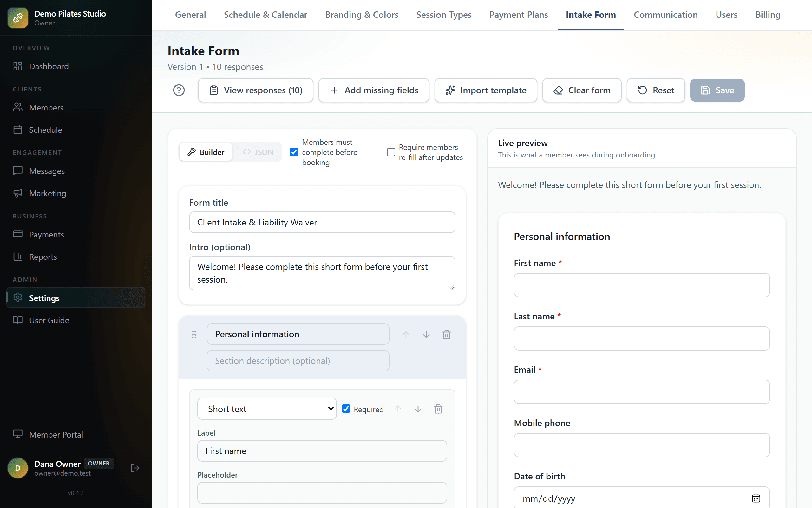Screen dimensions: 812x508
Task: Click Clear form button
Action: pyautogui.click(x=582, y=90)
